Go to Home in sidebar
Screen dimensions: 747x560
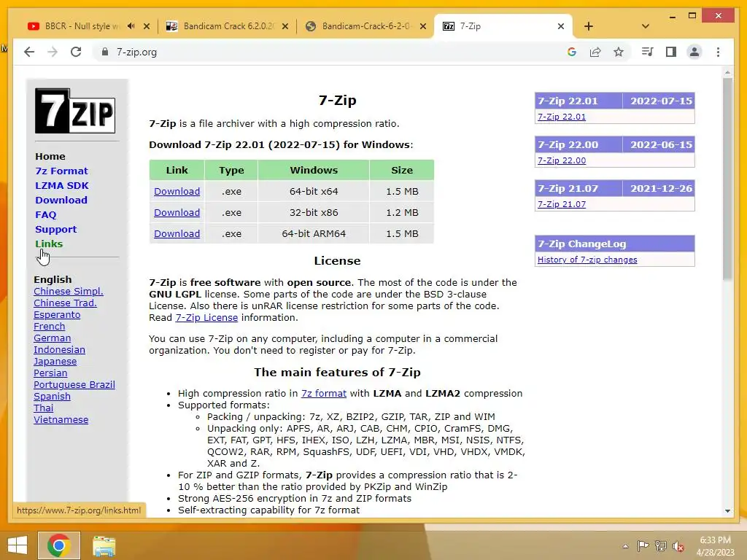coord(50,156)
